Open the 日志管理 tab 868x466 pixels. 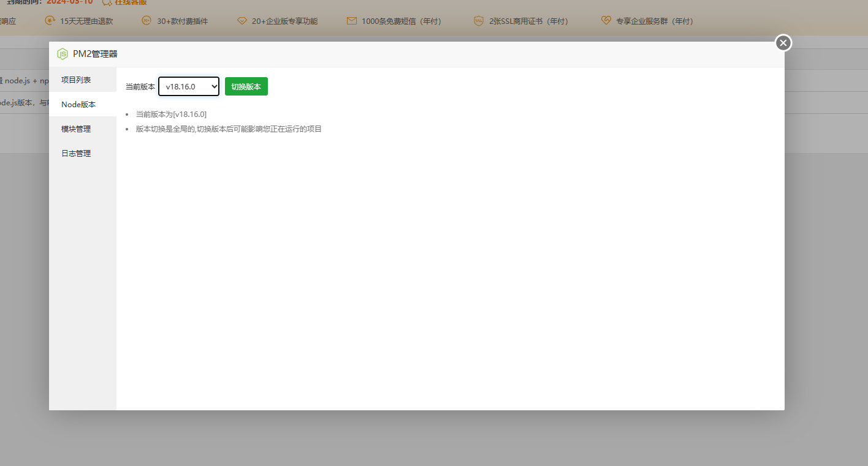[x=83, y=153]
